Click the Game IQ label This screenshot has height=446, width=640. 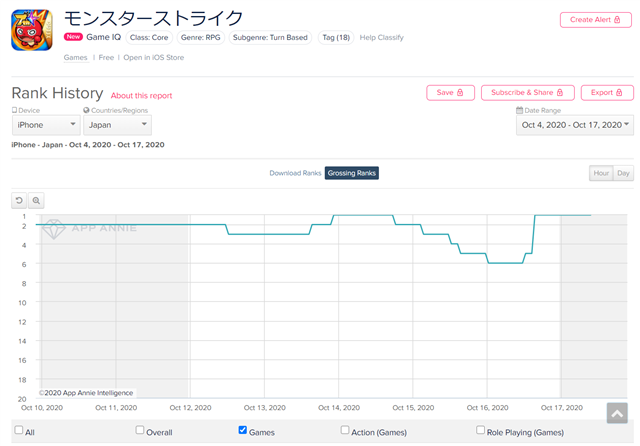click(x=104, y=37)
